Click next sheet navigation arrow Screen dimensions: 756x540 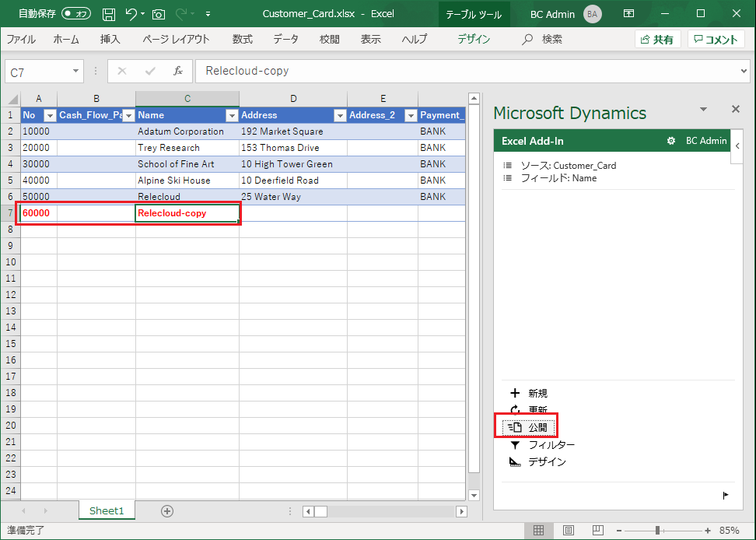click(46, 510)
